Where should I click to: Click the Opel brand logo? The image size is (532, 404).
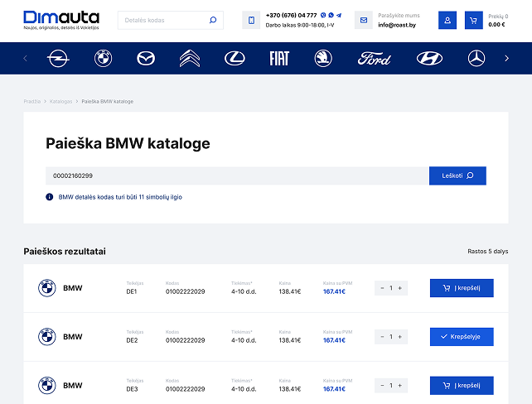58,58
